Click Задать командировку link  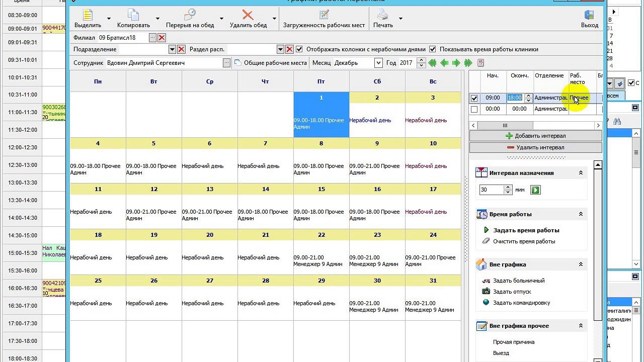coord(521,303)
